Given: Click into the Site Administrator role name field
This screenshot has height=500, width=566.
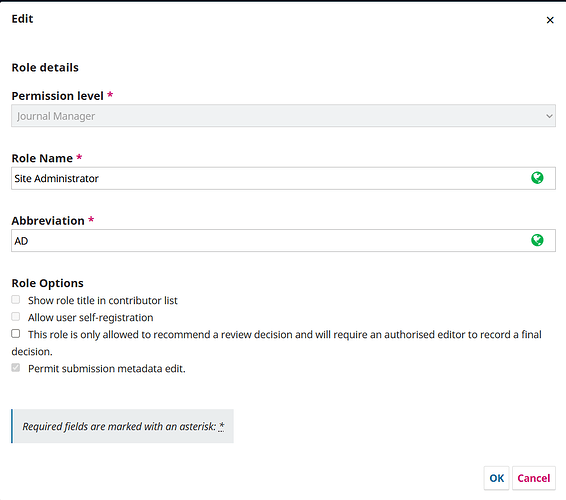Looking at the screenshot, I should (x=283, y=178).
